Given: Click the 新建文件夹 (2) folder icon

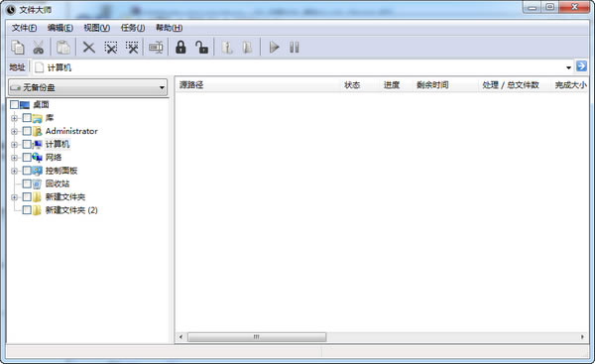Looking at the screenshot, I should [x=38, y=210].
